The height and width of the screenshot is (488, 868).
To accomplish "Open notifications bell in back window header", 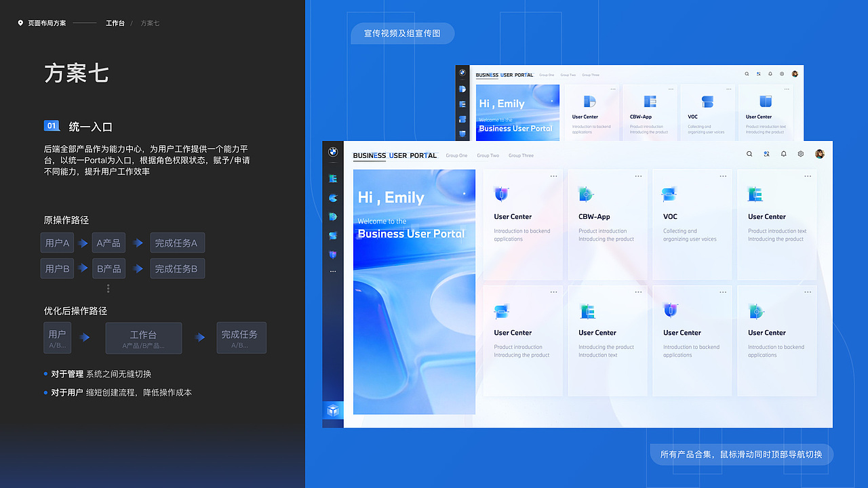I will (x=770, y=74).
